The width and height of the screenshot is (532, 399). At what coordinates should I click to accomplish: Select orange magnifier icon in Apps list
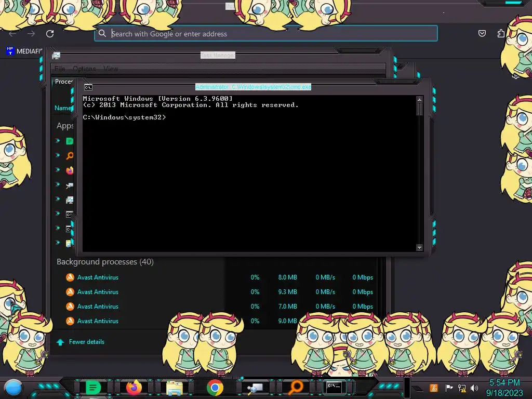(x=70, y=156)
